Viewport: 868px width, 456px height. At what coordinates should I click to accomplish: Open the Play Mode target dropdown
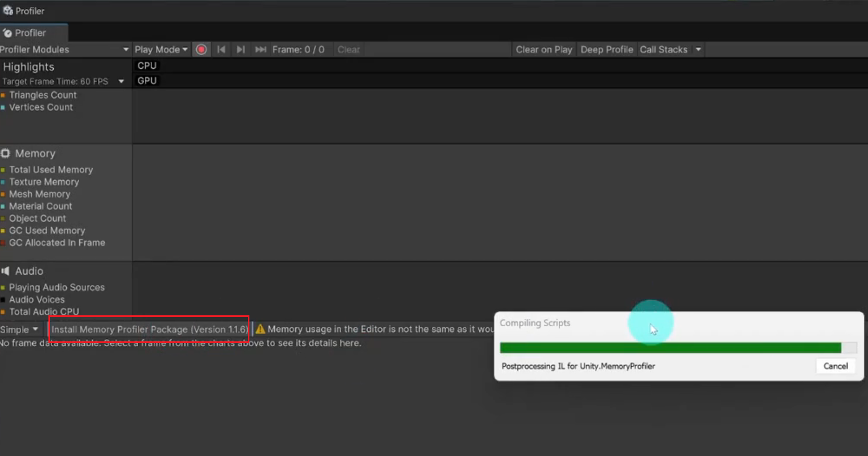click(x=161, y=50)
